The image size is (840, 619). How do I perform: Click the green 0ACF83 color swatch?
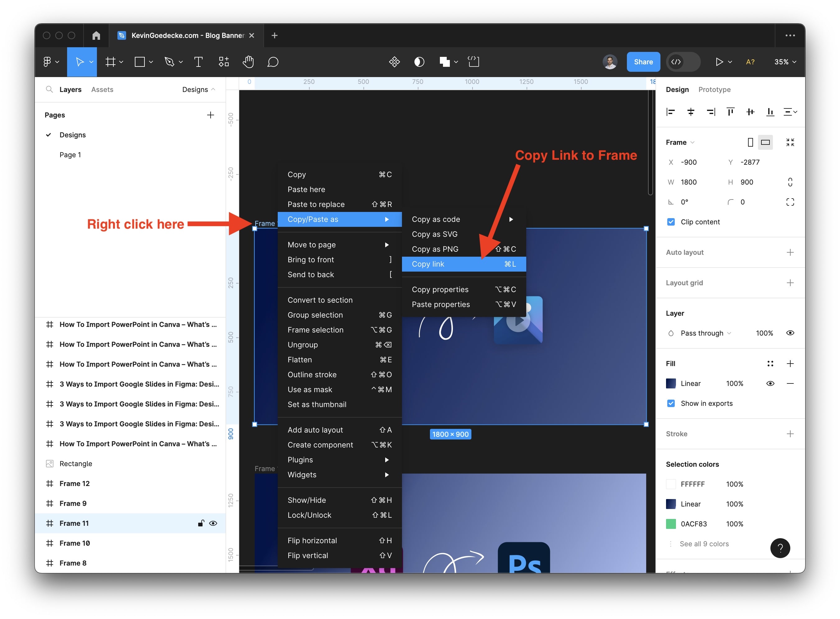(x=671, y=524)
